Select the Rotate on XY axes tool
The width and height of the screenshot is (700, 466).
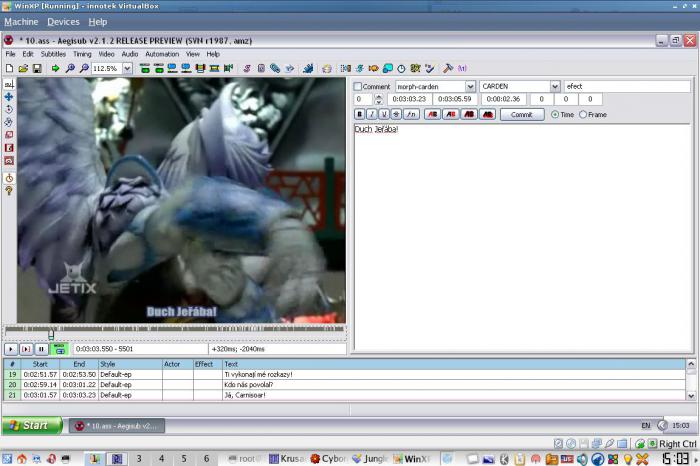click(x=9, y=122)
